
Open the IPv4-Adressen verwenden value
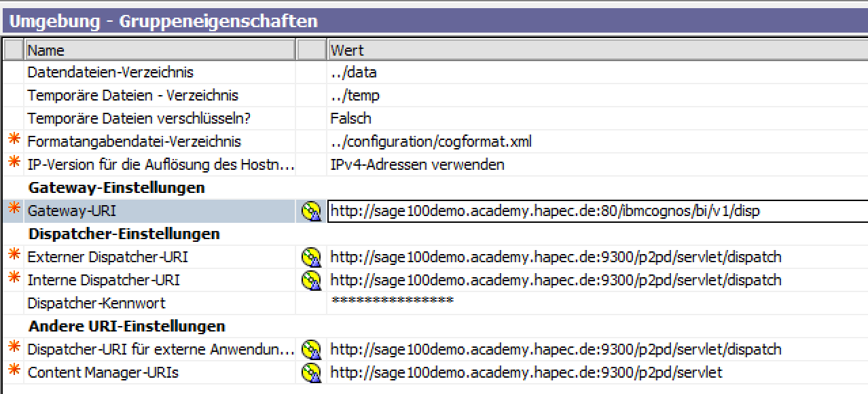pos(417,165)
